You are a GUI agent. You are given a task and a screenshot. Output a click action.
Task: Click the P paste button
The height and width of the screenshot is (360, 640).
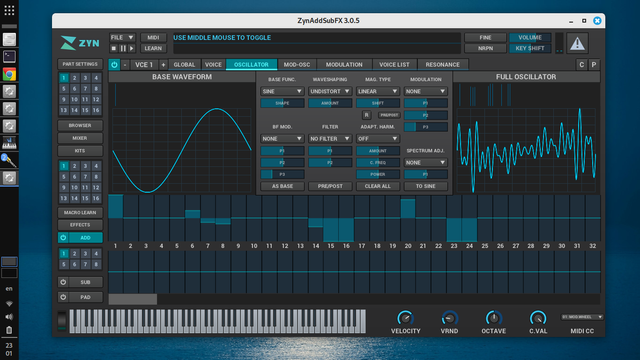coord(594,64)
